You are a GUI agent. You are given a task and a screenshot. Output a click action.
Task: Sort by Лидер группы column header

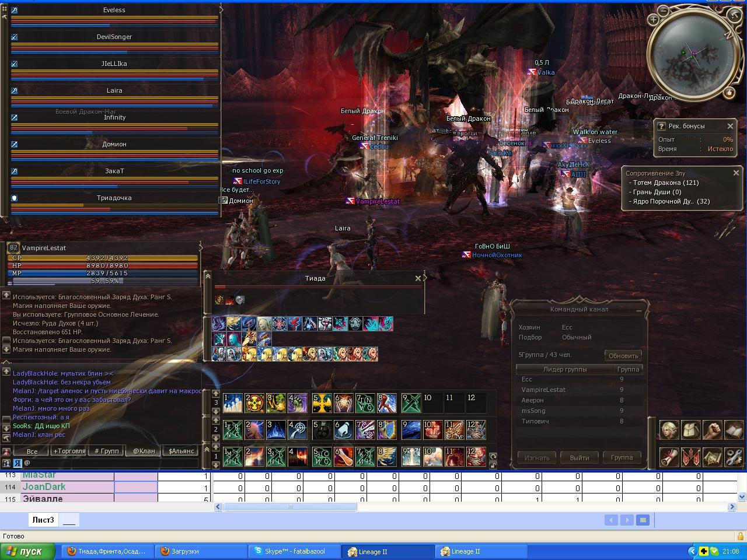click(565, 369)
